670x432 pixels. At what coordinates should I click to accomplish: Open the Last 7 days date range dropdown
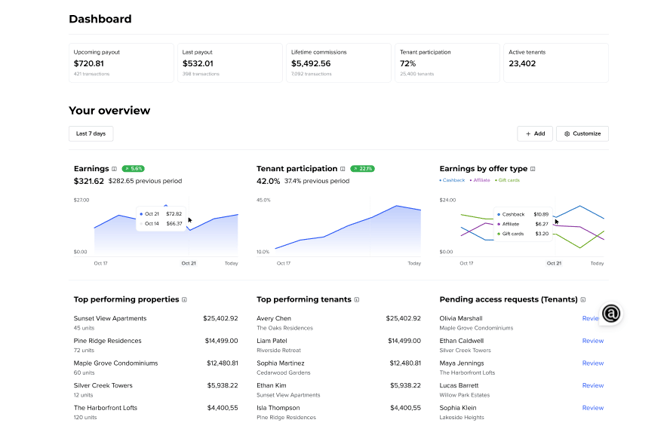(91, 133)
